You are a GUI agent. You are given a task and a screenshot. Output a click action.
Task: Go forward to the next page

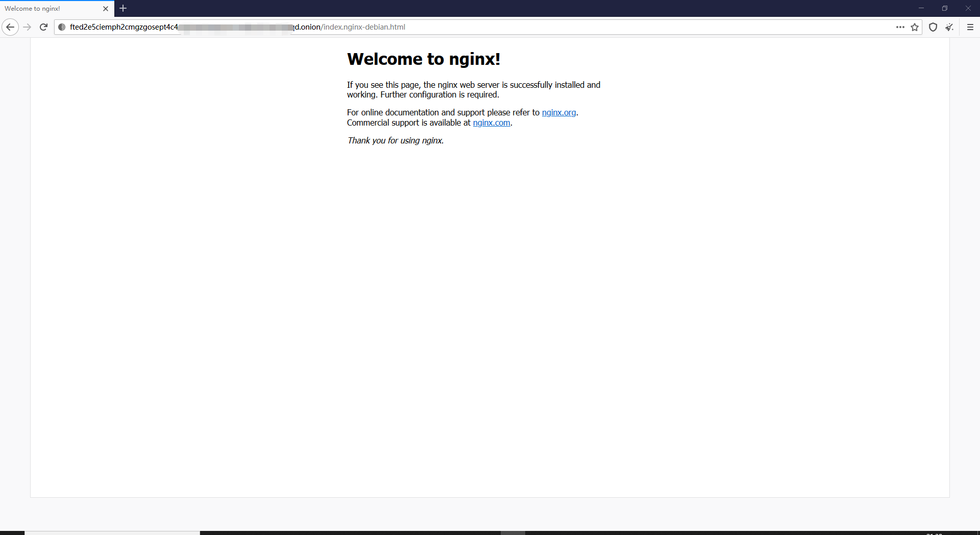[x=28, y=27]
